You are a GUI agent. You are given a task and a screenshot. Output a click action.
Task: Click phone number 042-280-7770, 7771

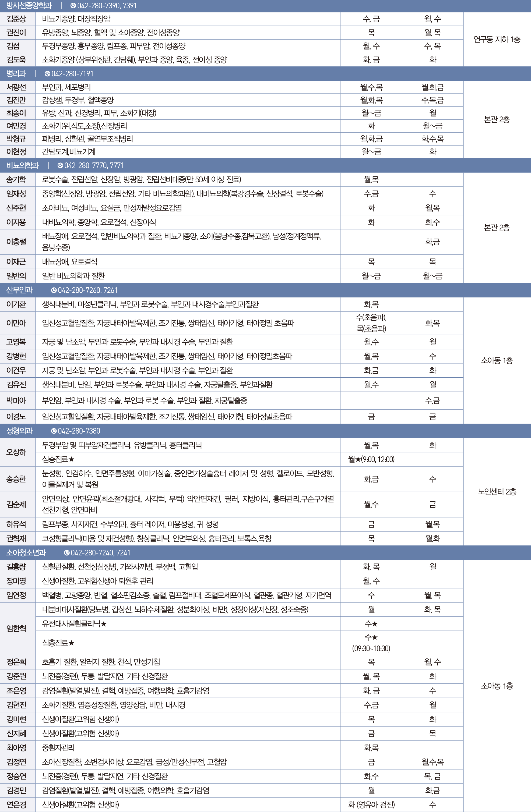94,165
